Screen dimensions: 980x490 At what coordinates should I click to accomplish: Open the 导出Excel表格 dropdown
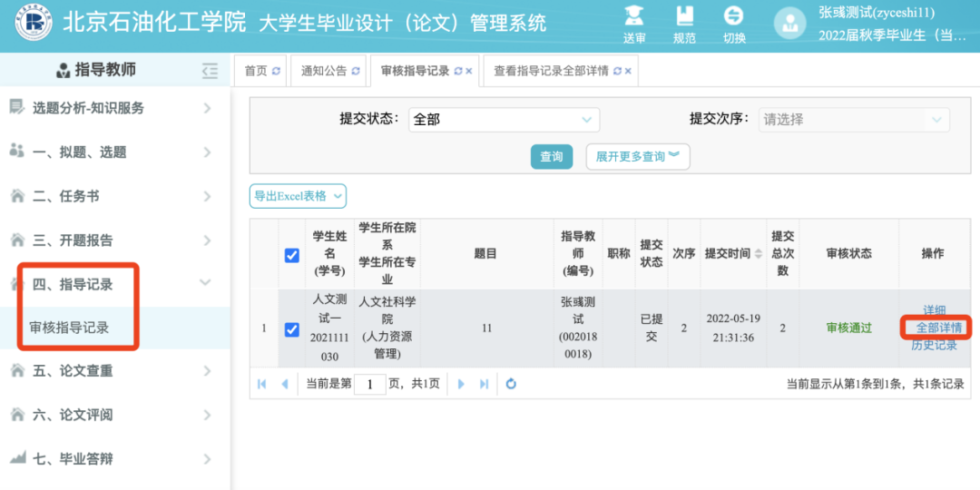(x=298, y=196)
